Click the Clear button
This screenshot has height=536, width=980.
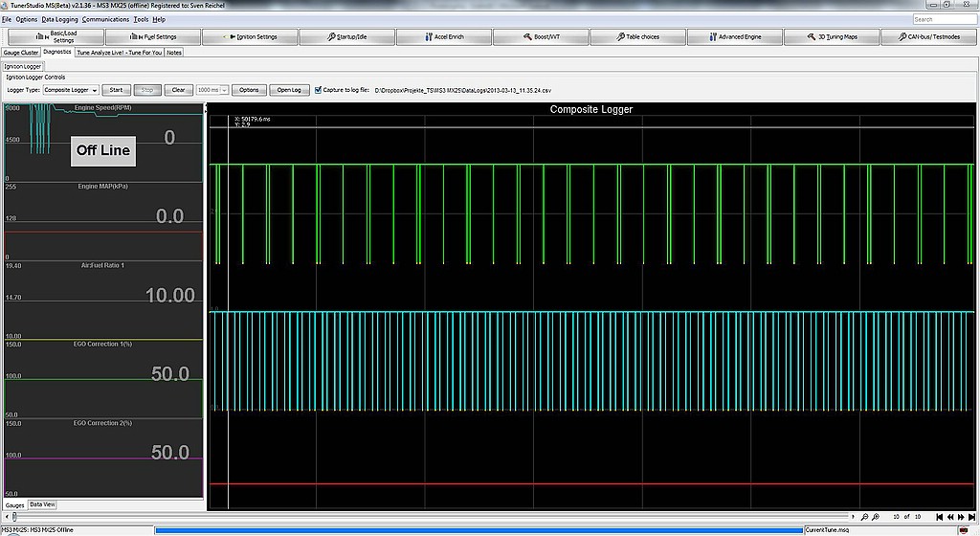[178, 90]
